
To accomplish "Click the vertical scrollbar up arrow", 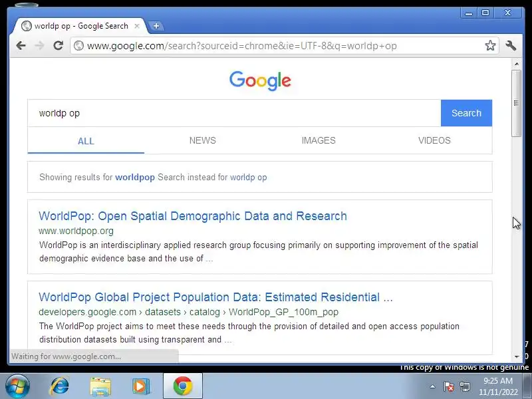I will (517, 64).
